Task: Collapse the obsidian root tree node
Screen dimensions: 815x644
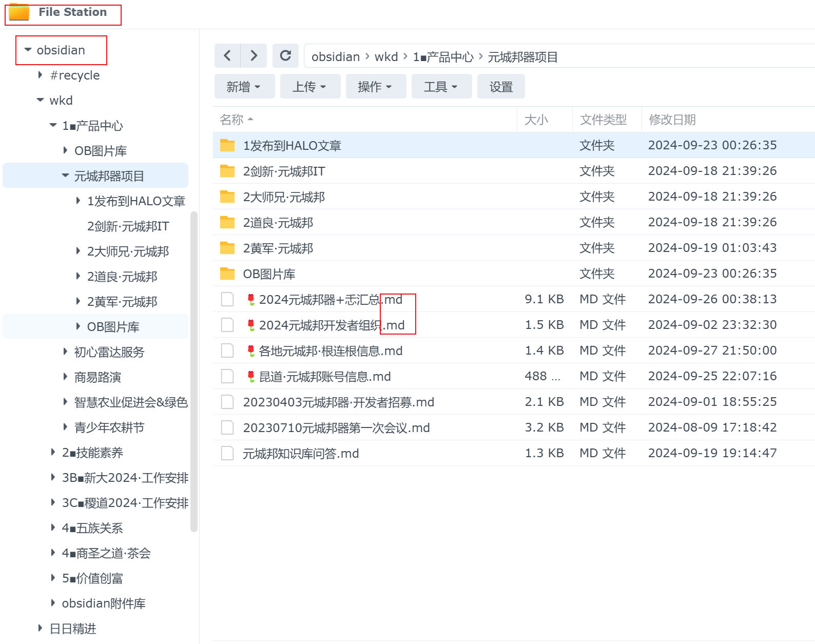Action: pos(28,50)
